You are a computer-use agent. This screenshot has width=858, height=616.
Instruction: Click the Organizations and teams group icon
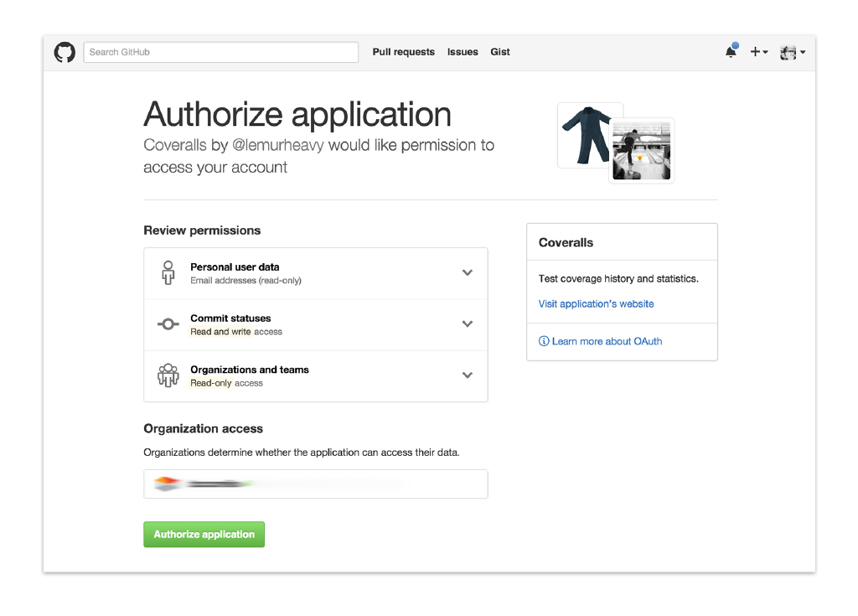point(168,375)
